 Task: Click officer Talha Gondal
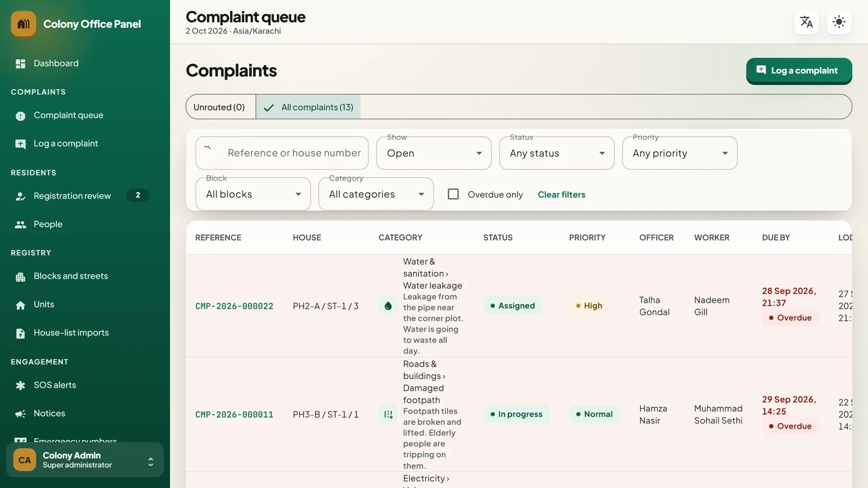pyautogui.click(x=654, y=306)
